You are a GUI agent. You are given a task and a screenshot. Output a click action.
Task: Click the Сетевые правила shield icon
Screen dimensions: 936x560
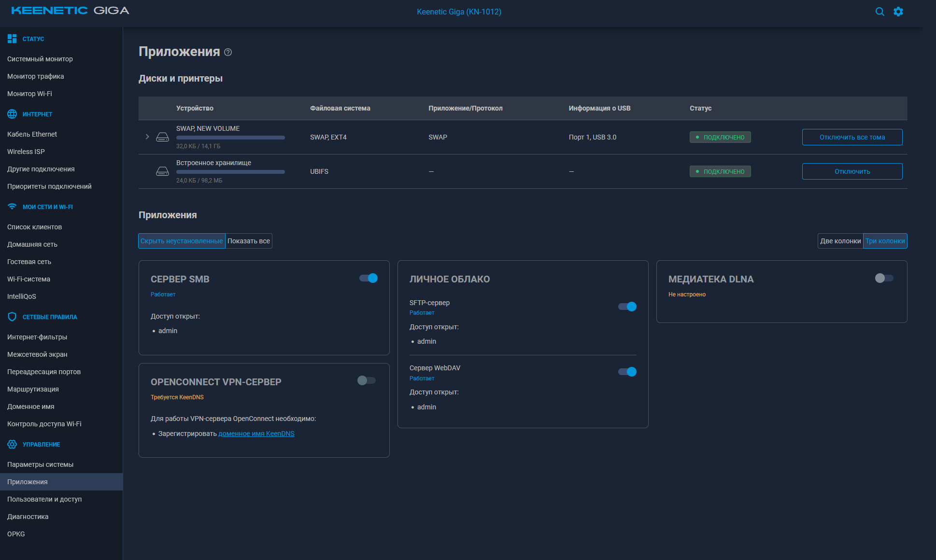point(12,317)
